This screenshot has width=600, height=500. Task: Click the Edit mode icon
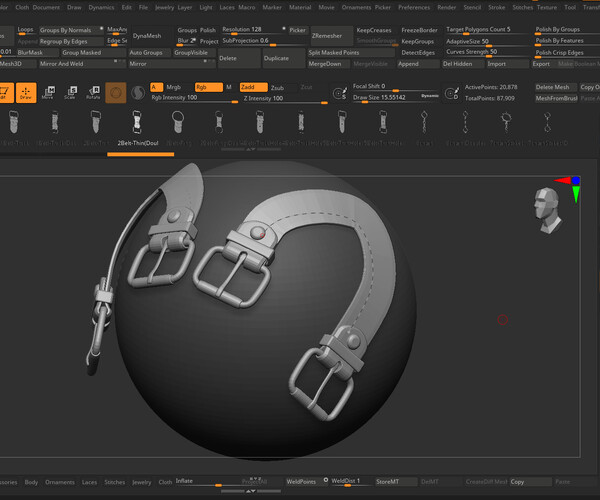[6, 93]
